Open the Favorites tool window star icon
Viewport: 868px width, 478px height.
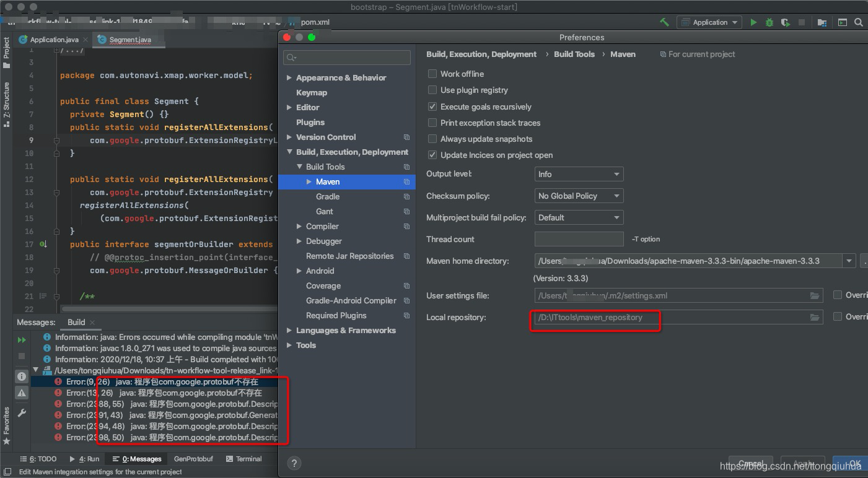point(7,441)
